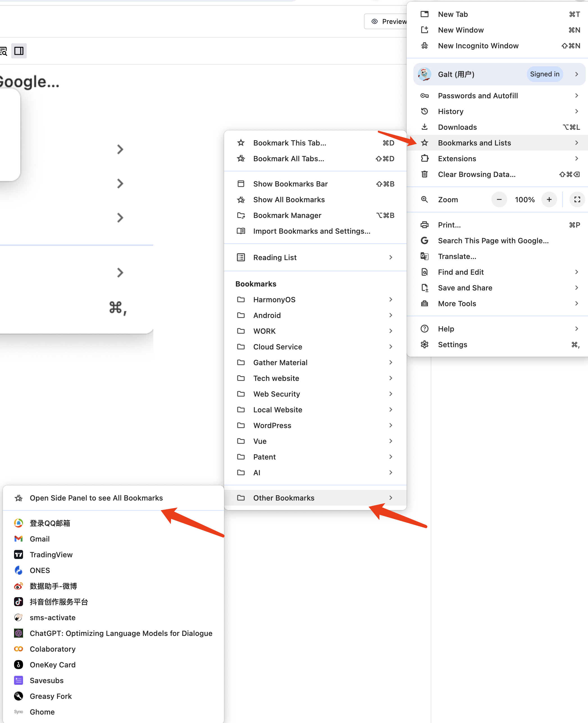Expand the HarmonyOS bookmarks folder
This screenshot has height=723, width=588.
[x=315, y=299]
